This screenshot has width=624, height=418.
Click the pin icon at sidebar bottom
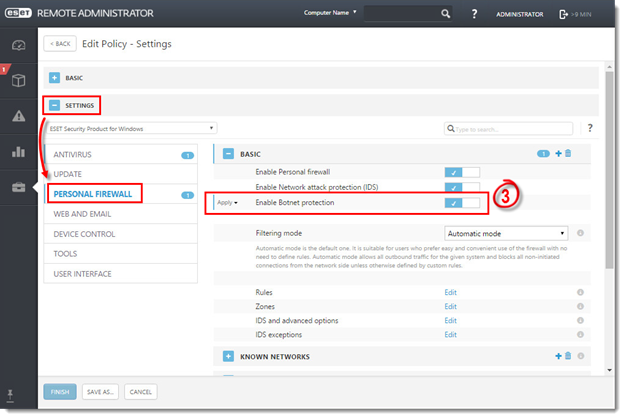pos(10,396)
